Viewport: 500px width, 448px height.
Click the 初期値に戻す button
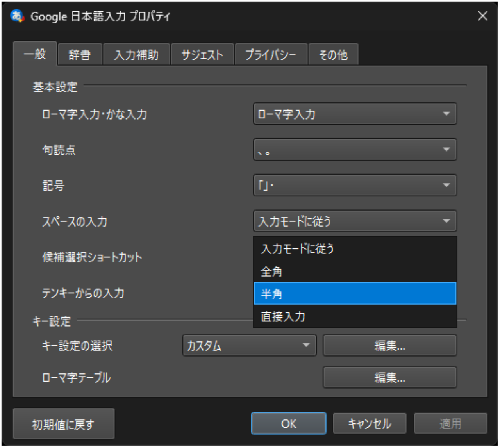click(x=63, y=424)
